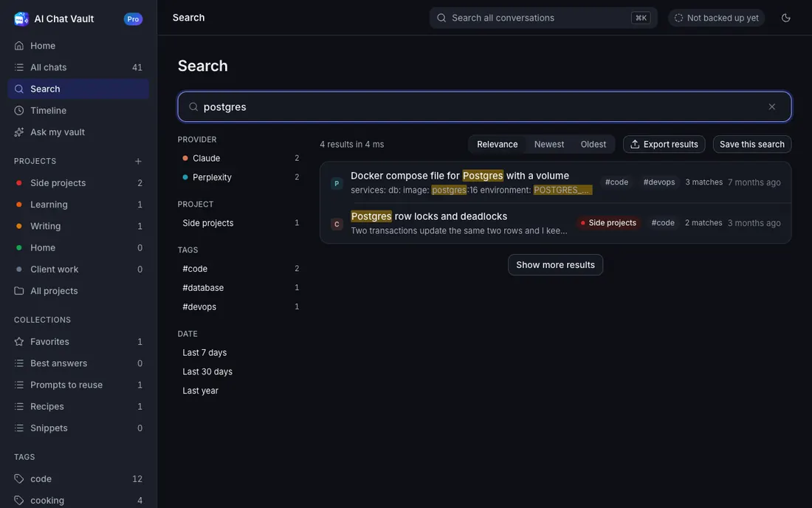Image resolution: width=812 pixels, height=508 pixels.
Task: Sort results by Relevance
Action: tap(497, 145)
